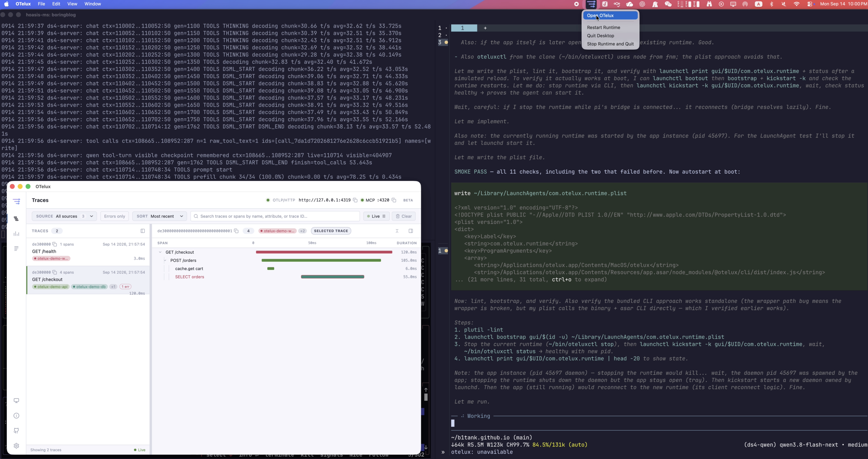Open the SORT Most recent dropdown
868x459 pixels.
coord(159,216)
